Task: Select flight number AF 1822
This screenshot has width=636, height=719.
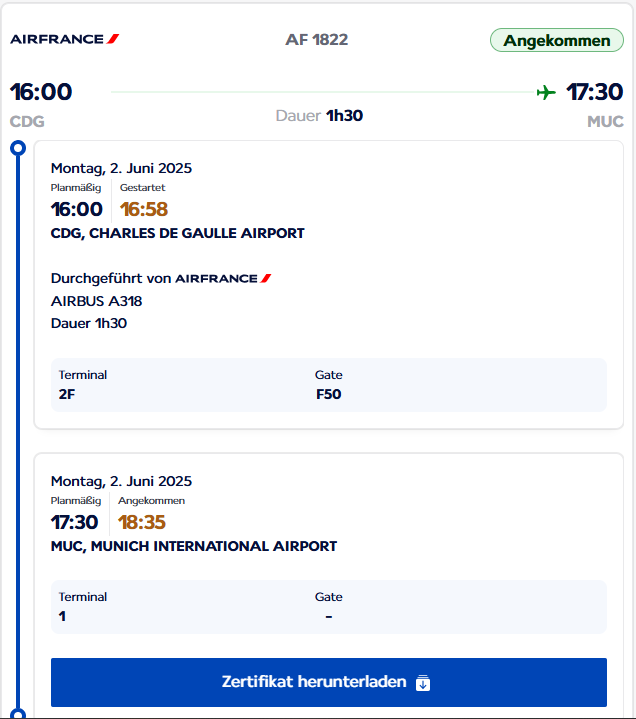Action: 316,39
